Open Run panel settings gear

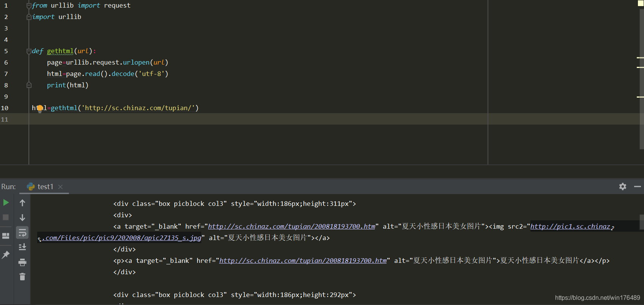pyautogui.click(x=623, y=186)
